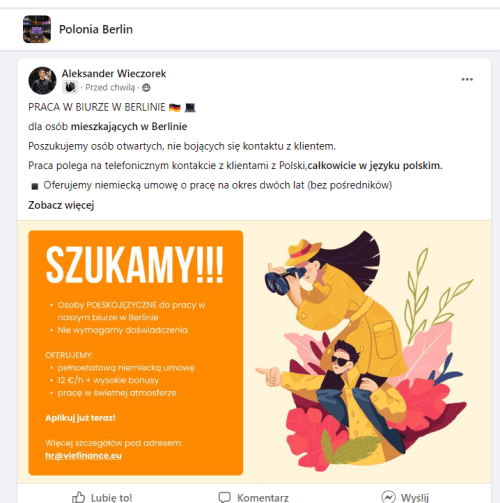This screenshot has width=500, height=503.
Task: Click the Polonia Berlin group avatar
Action: (x=37, y=29)
